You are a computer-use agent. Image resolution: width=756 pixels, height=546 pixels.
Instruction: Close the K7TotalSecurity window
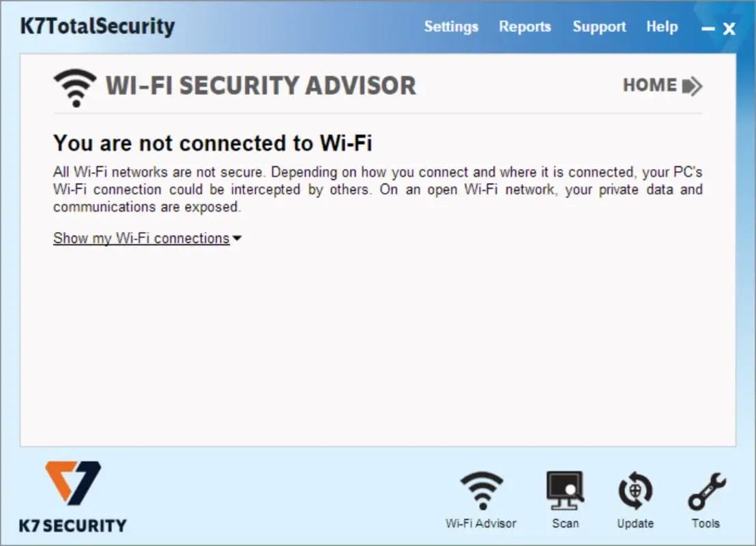pyautogui.click(x=729, y=29)
